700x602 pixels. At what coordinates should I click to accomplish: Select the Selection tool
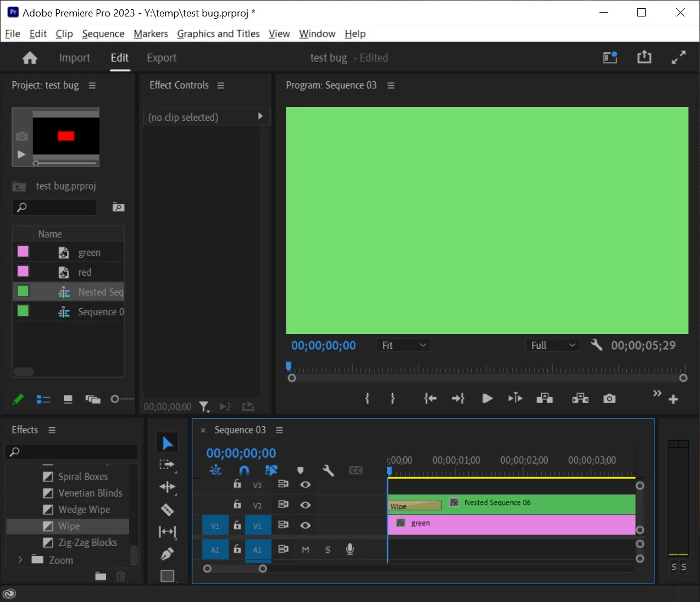pyautogui.click(x=168, y=443)
